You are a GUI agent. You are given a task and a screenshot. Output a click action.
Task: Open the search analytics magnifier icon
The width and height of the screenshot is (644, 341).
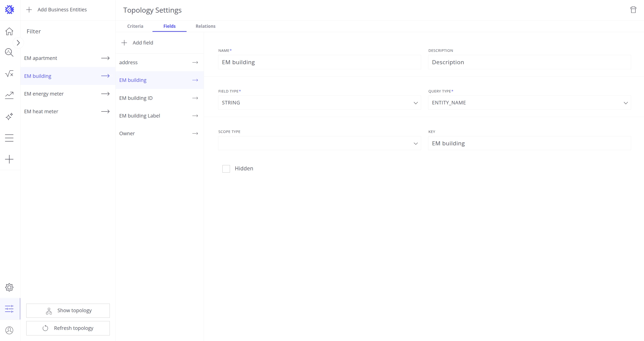coord(9,53)
